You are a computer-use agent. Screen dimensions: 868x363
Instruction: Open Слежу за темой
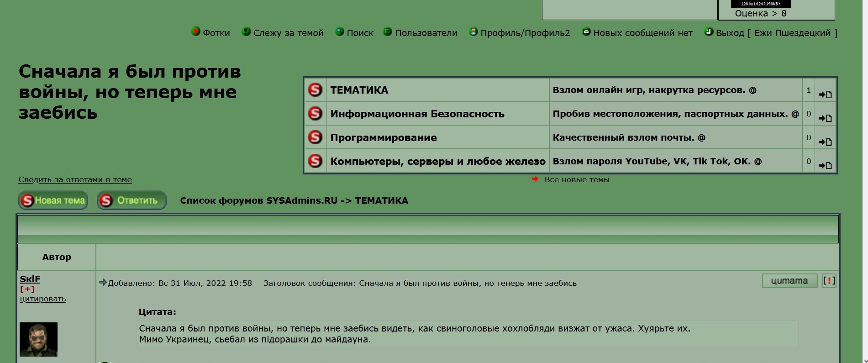click(289, 33)
